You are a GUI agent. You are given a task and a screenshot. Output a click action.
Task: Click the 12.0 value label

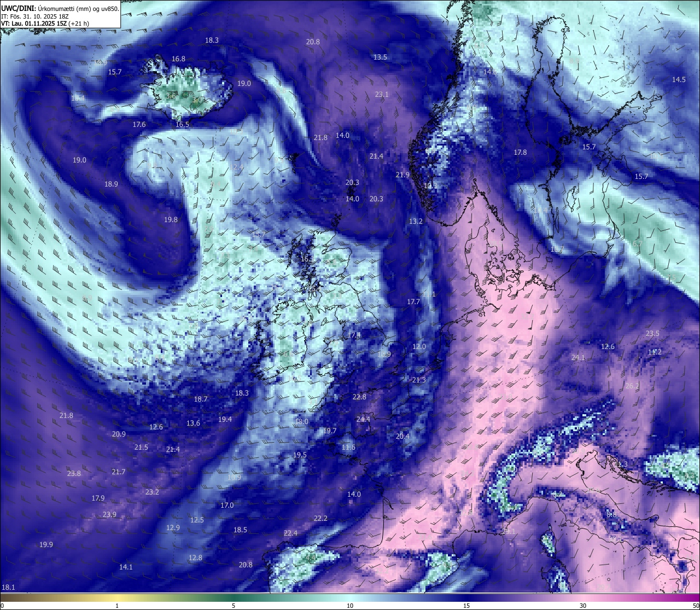tap(419, 346)
